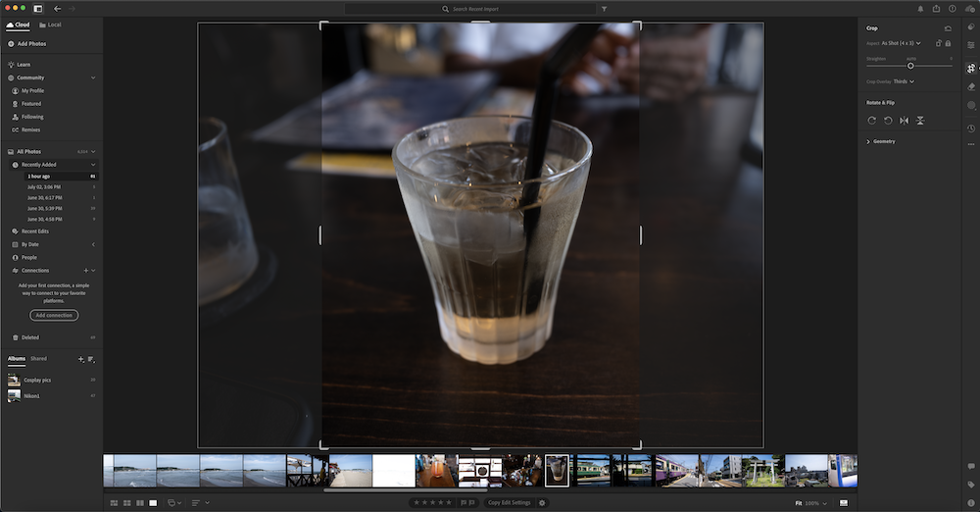Click the Add connection button
The image size is (980, 512).
click(x=54, y=315)
